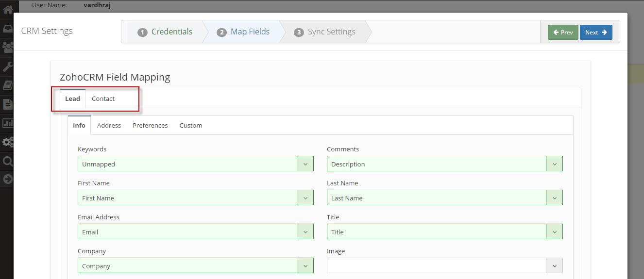The width and height of the screenshot is (644, 279).
Task: Open the Inbox tray icon in sidebar
Action: click(8, 28)
